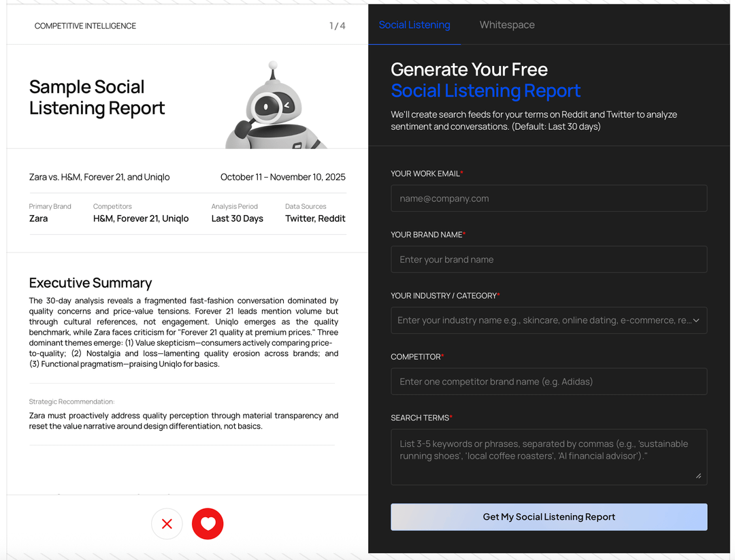Viewport: 735px width, 560px height.
Task: Select the Social Listening tab
Action: tap(414, 25)
